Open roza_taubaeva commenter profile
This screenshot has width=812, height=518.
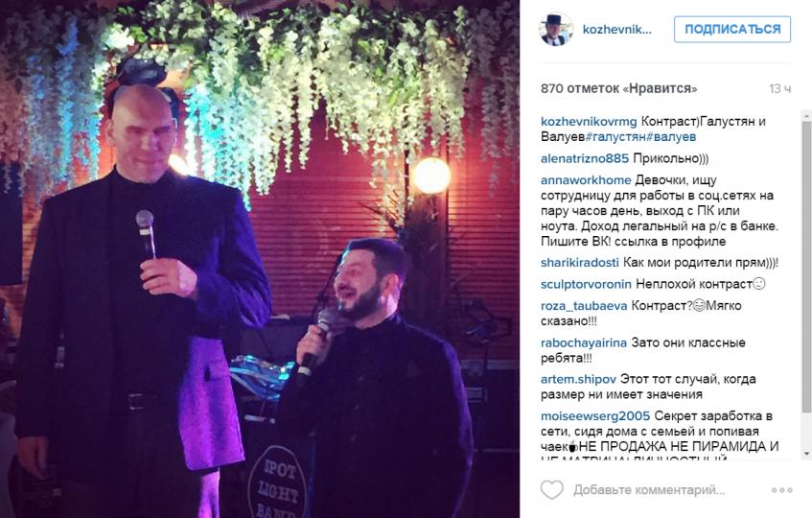[584, 306]
